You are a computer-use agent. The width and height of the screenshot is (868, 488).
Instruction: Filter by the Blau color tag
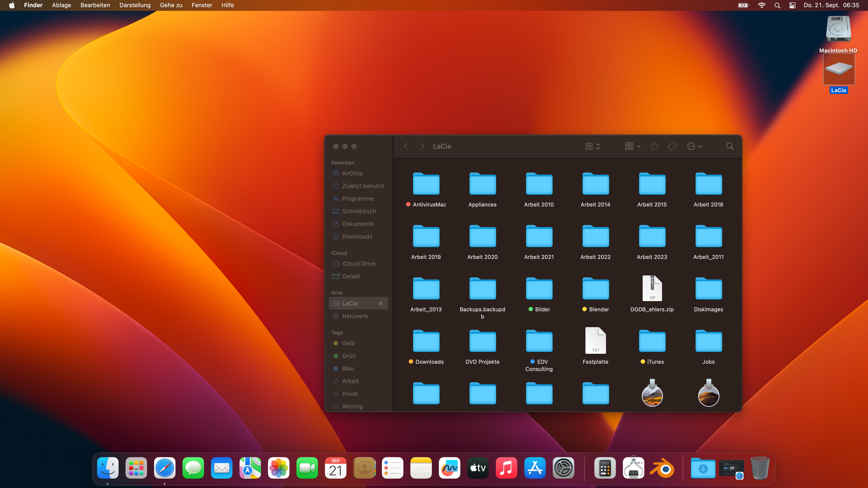pyautogui.click(x=348, y=368)
